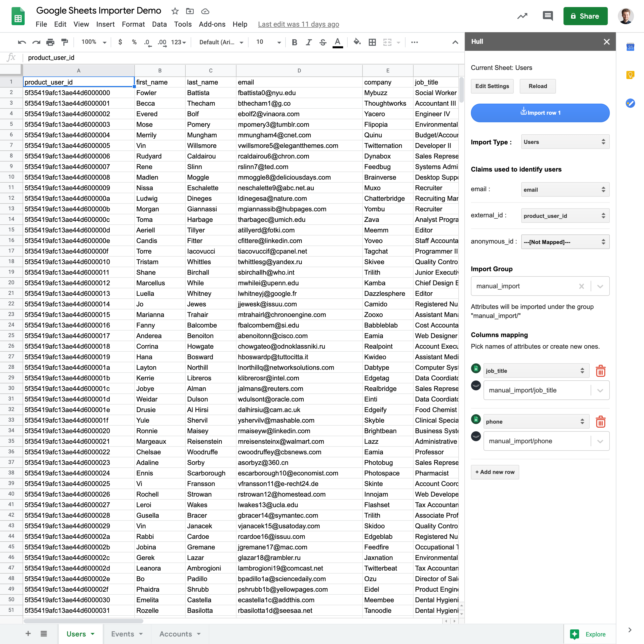The height and width of the screenshot is (644, 644).
Task: Clear the manual_import Import Group value
Action: click(581, 286)
